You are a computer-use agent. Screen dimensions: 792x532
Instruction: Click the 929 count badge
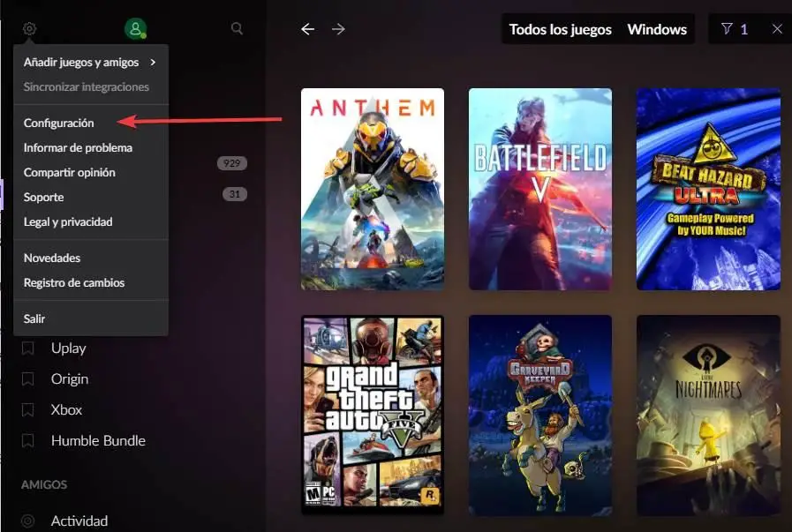point(232,163)
